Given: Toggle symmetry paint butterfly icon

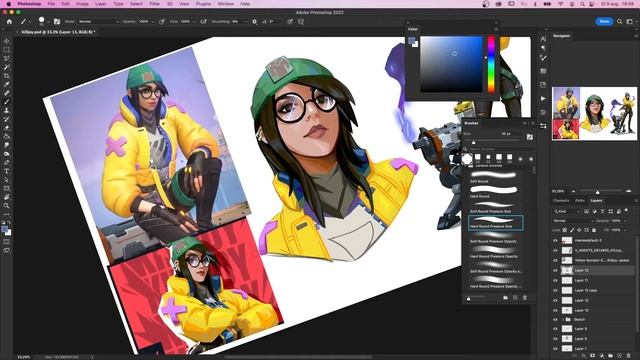Looking at the screenshot, I should tap(301, 22).
